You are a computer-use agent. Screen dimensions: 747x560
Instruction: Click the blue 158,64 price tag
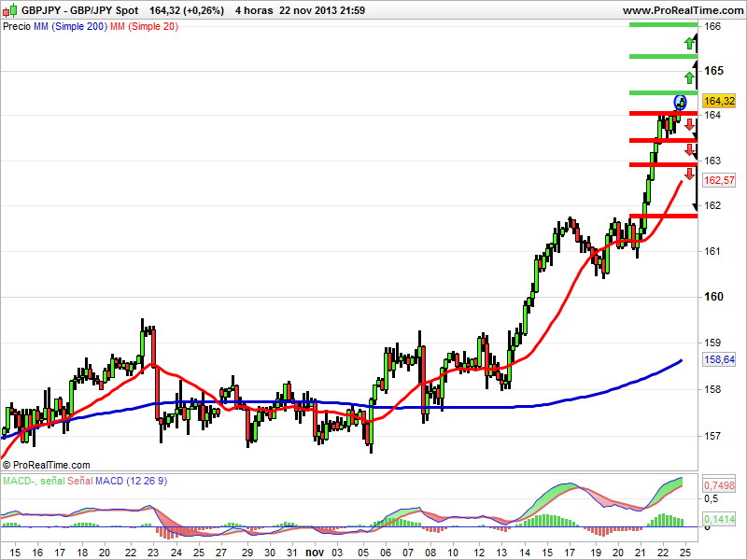[x=719, y=359]
